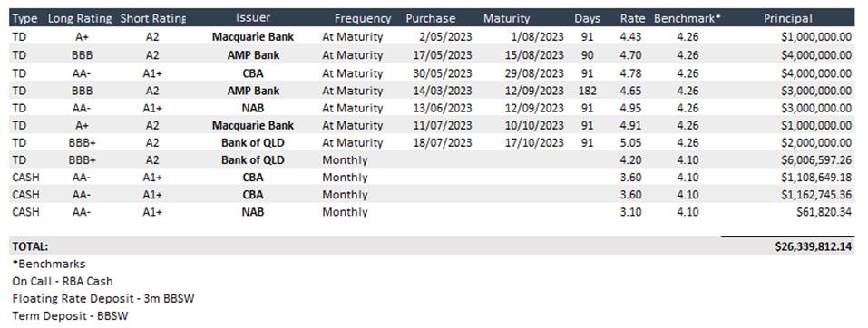The width and height of the screenshot is (868, 328).
Task: Select the Bank of QLD Monthly frequency cell
Action: pos(345,160)
